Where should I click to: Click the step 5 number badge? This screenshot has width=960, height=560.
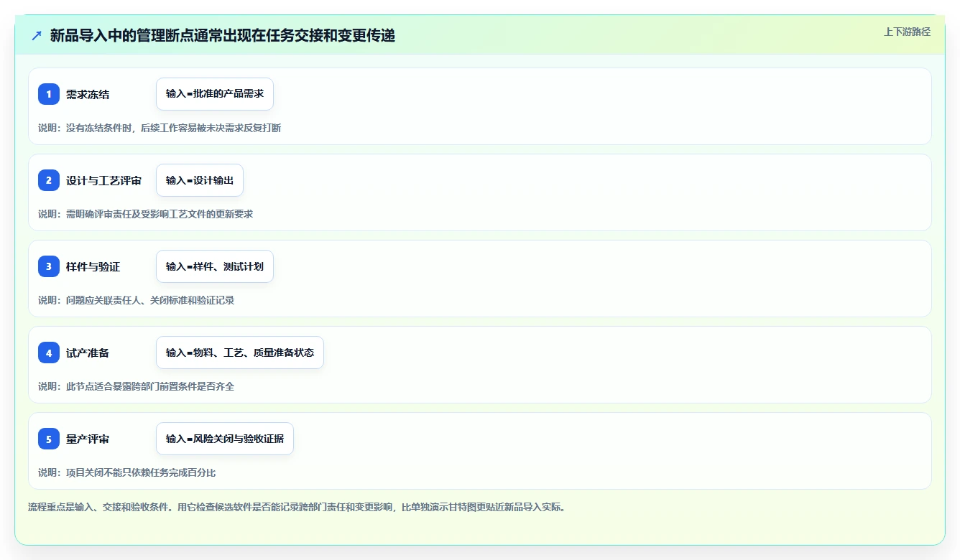tap(49, 439)
